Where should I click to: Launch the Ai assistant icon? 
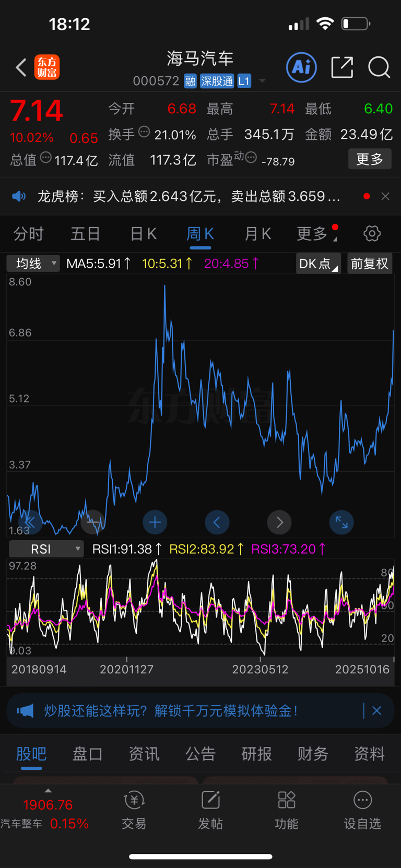(301, 67)
